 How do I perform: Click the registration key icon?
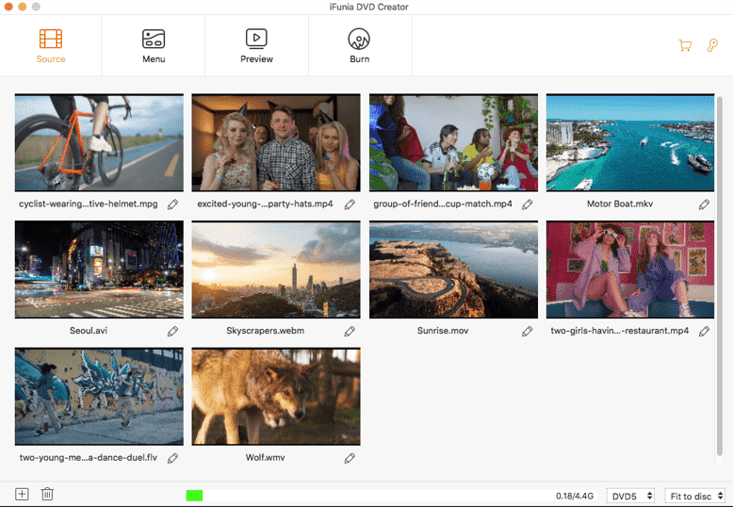pyautogui.click(x=713, y=46)
